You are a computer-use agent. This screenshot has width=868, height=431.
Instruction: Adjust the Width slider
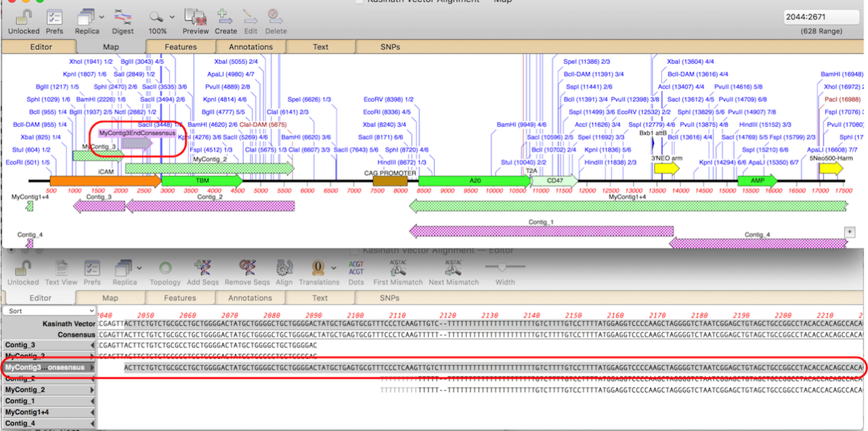coord(504,267)
